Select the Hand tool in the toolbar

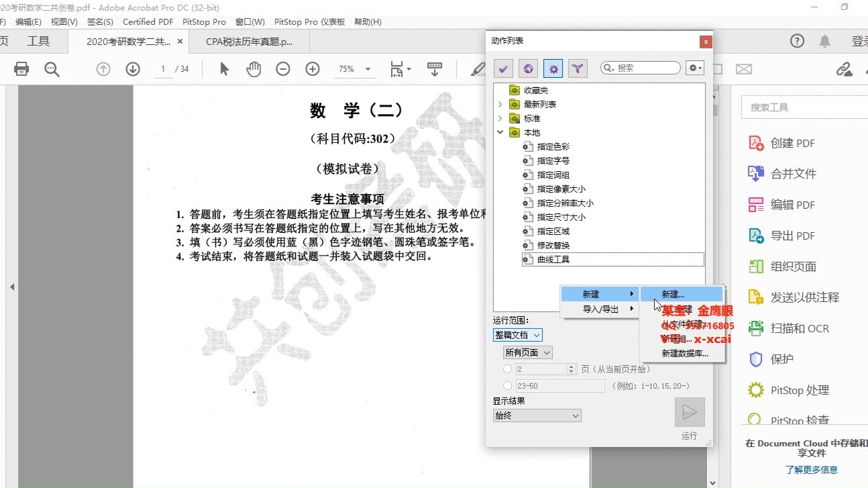coord(255,68)
